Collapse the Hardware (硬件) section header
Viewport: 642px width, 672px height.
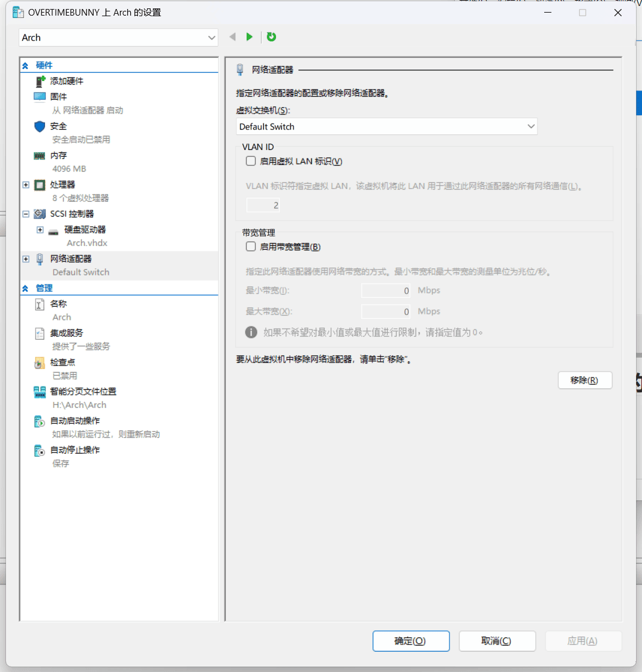[25, 66]
